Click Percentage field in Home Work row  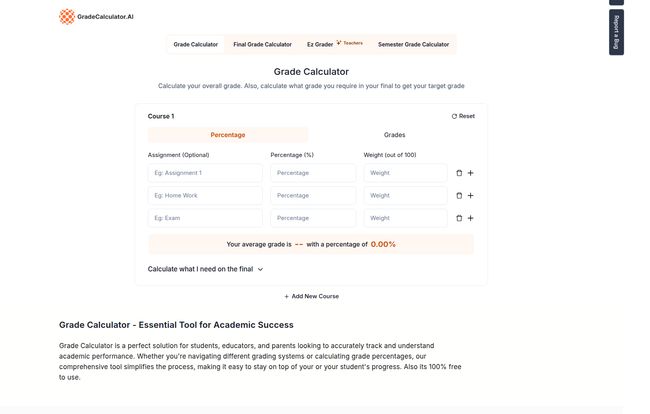pos(313,196)
